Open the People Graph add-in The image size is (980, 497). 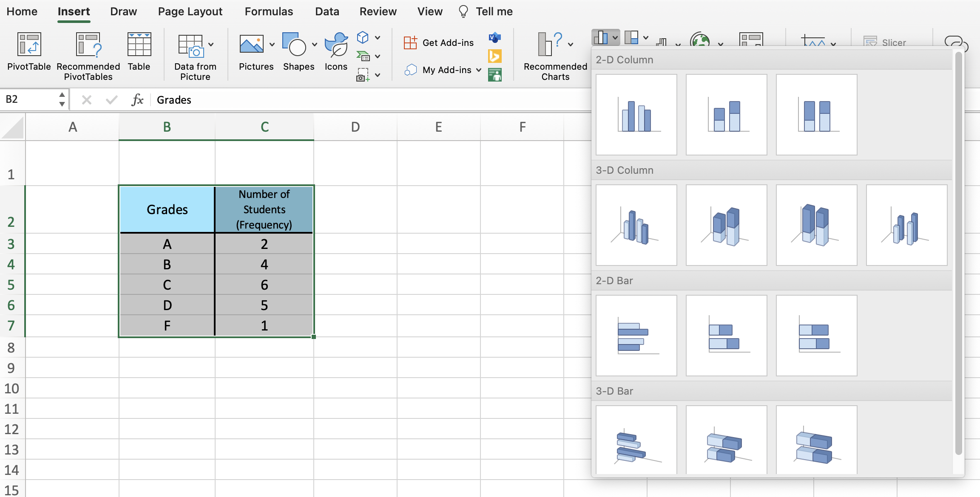click(x=495, y=75)
